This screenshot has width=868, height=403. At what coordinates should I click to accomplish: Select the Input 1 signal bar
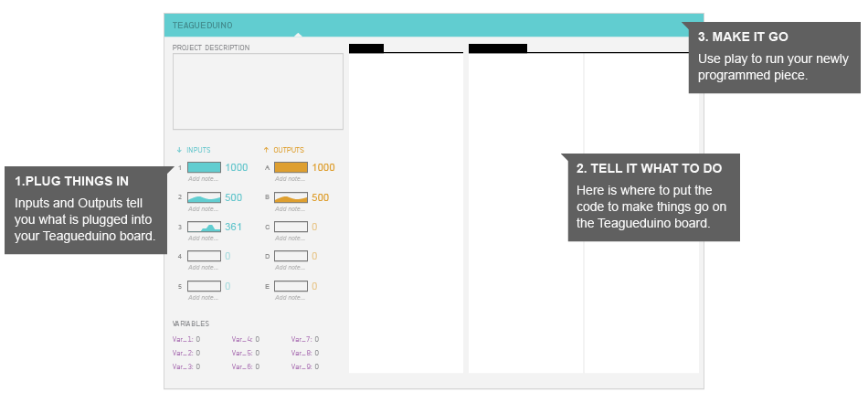pos(205,167)
